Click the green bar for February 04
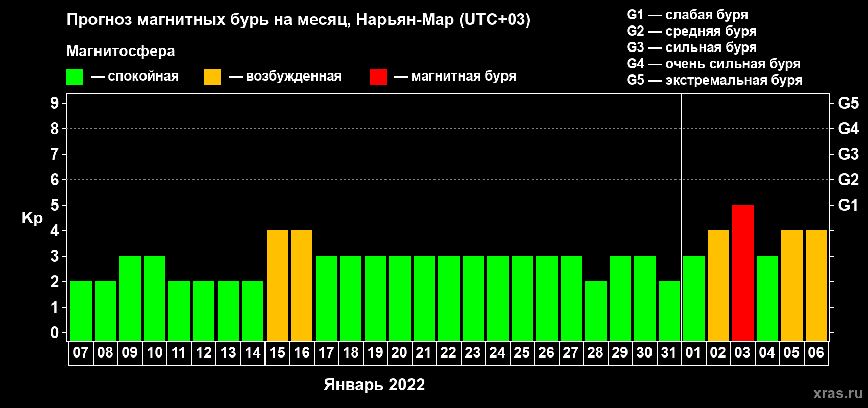 767,298
